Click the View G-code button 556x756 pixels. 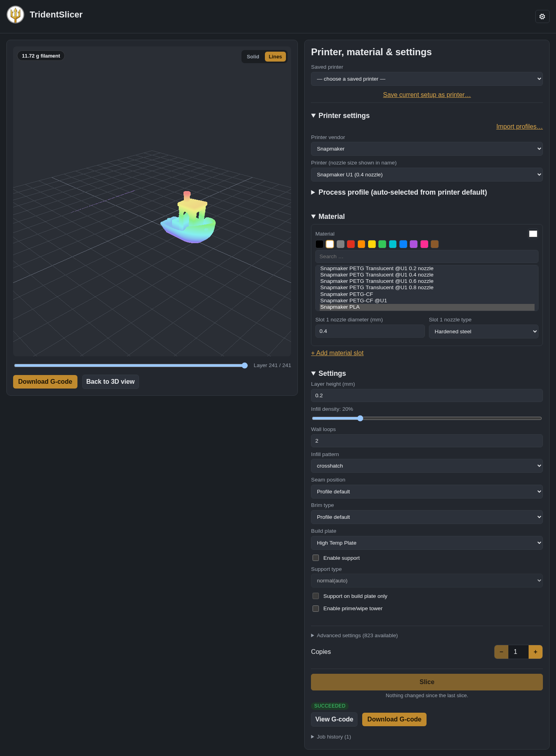click(334, 719)
